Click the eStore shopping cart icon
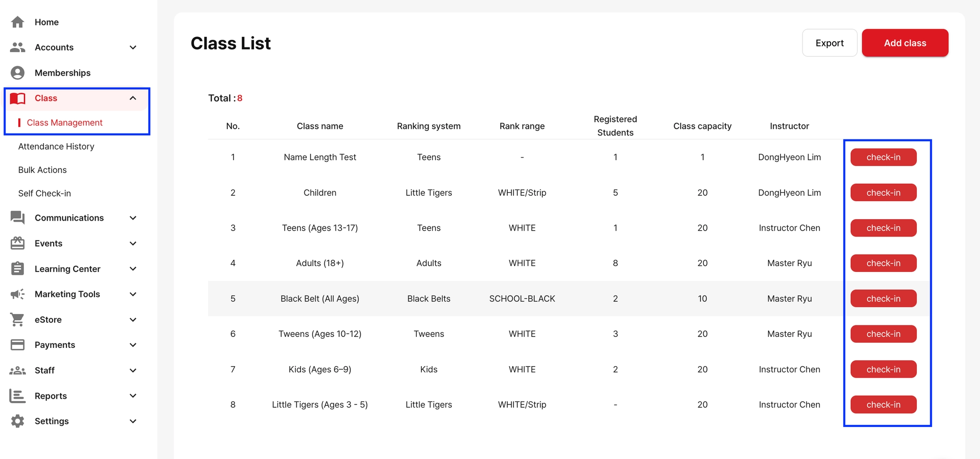Screen dimensions: 980x459 [18, 319]
